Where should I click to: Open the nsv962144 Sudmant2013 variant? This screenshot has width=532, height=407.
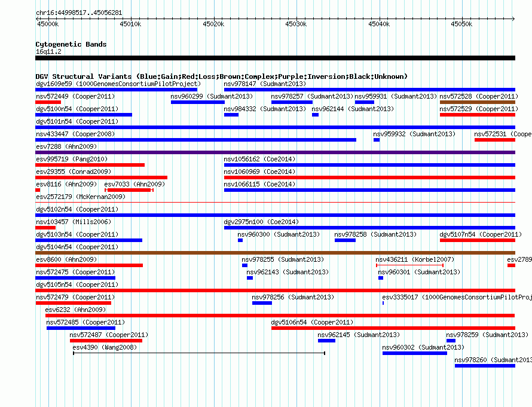[x=353, y=109]
